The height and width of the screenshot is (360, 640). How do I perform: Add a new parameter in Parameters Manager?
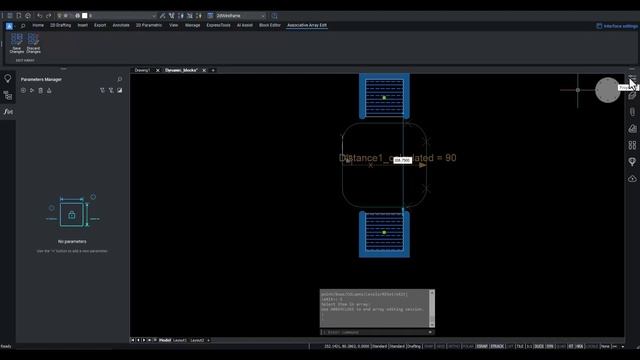23,90
